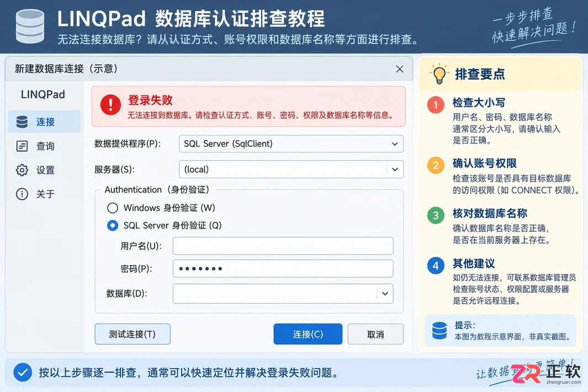
Task: Click the LINQPad label above the sidebar
Action: click(x=43, y=94)
